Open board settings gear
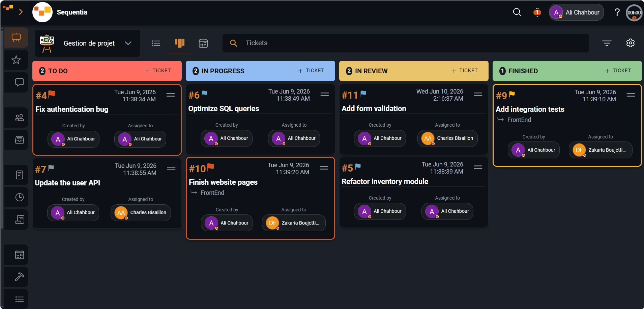 [x=631, y=43]
